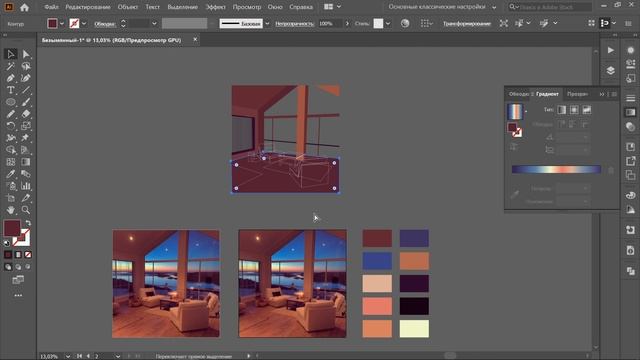Open stroke color dropdown in control bar
The height and width of the screenshot is (360, 640).
tap(84, 24)
